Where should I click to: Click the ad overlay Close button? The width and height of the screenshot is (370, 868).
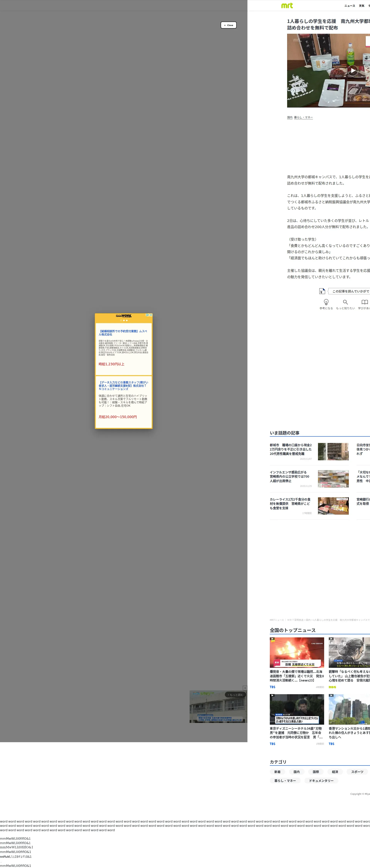229,25
